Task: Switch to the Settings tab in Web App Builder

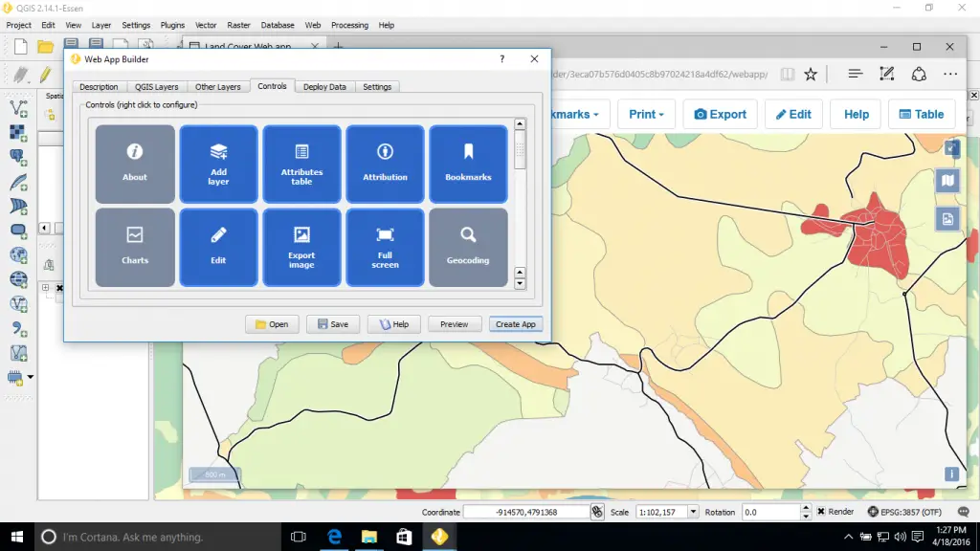Action: point(377,87)
